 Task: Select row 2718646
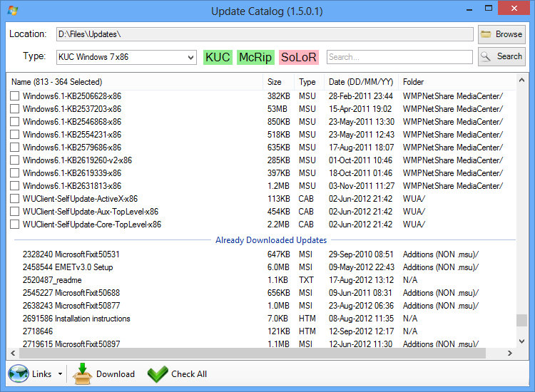click(x=261, y=331)
